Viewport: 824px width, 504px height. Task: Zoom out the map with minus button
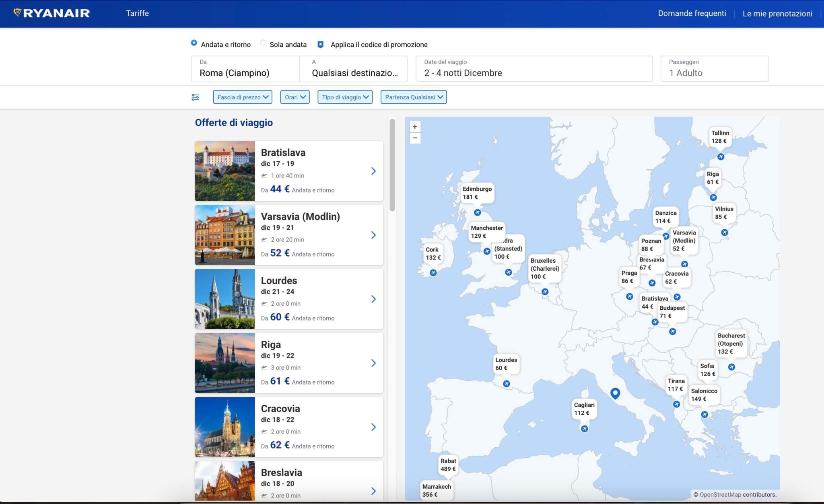(415, 138)
